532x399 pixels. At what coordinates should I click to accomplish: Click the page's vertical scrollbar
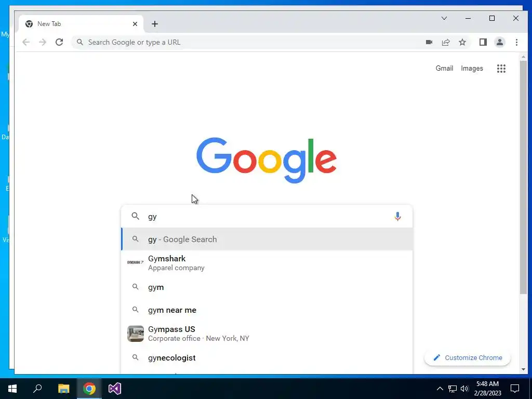(x=523, y=177)
